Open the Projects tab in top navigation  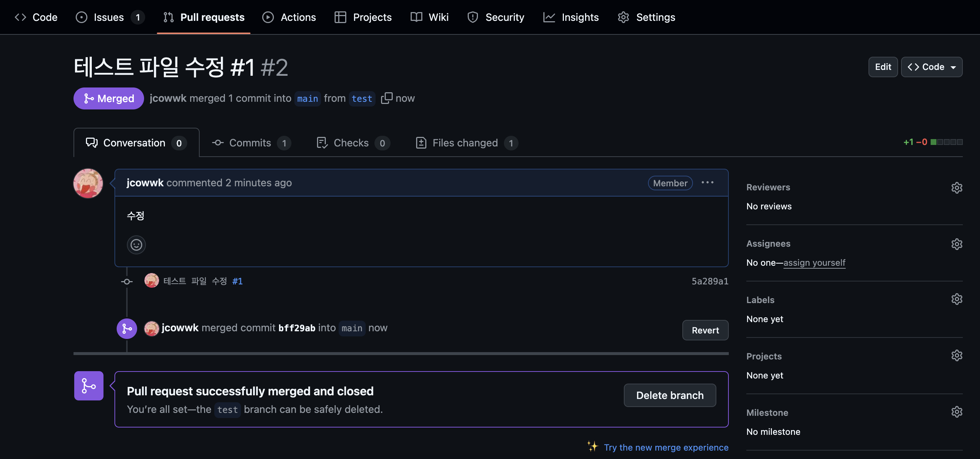[363, 17]
